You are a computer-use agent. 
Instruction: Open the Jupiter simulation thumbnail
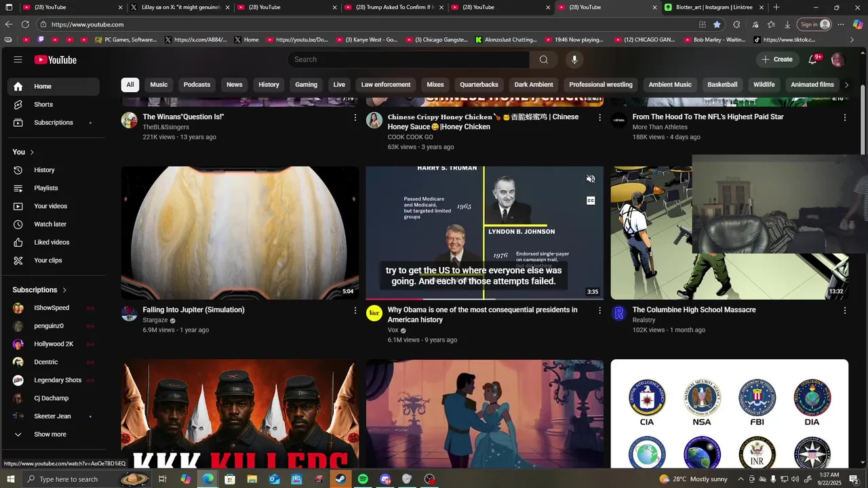[x=240, y=232]
